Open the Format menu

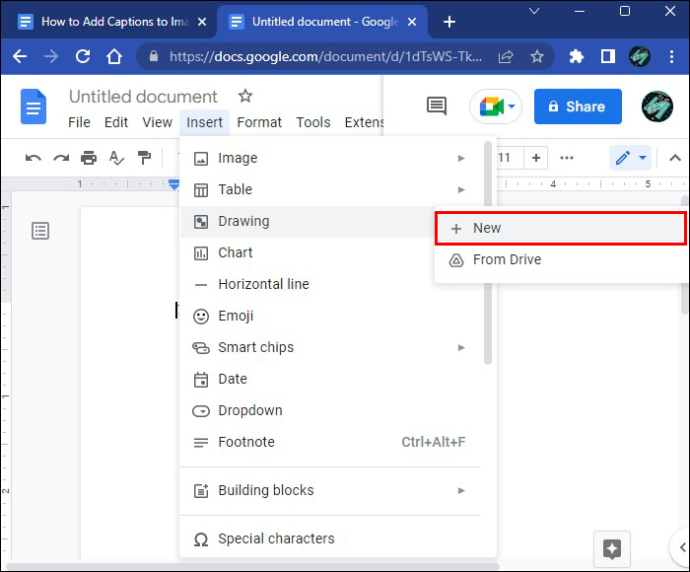[x=259, y=122]
